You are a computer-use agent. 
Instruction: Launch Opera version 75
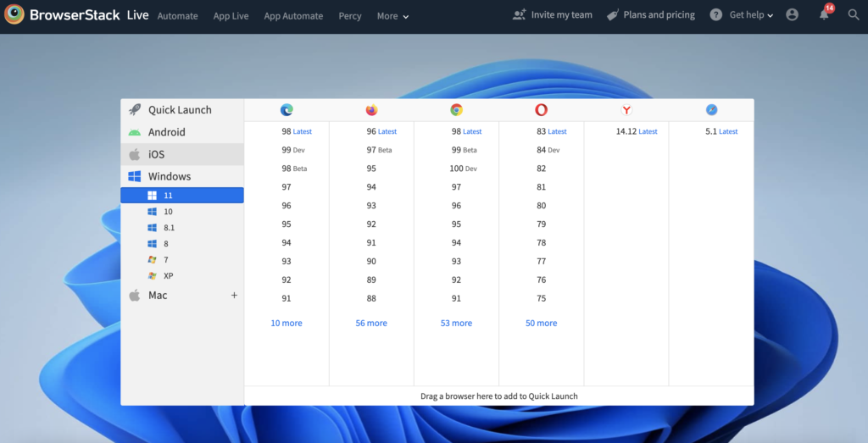[542, 299]
